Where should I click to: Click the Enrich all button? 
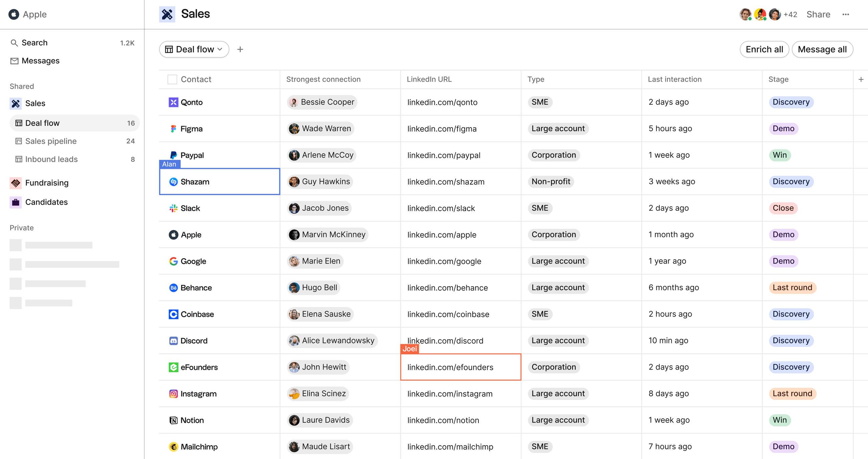pos(764,49)
